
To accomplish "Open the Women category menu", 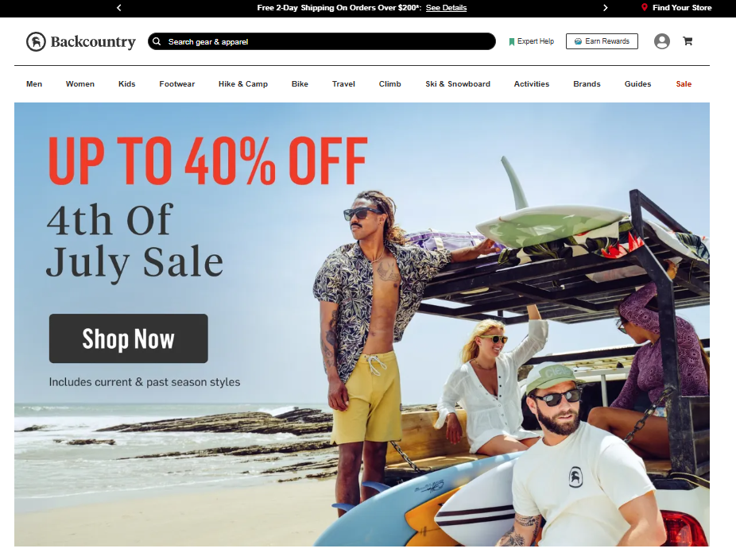I will pyautogui.click(x=79, y=84).
